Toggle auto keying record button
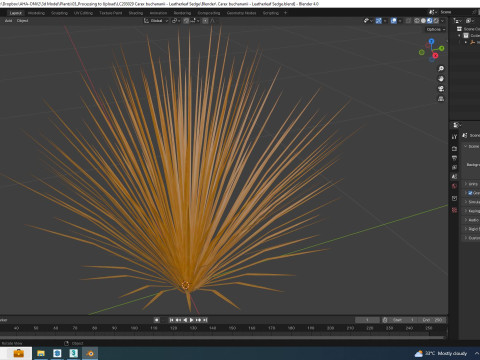Viewport: 480px width, 360px height. [x=156, y=320]
